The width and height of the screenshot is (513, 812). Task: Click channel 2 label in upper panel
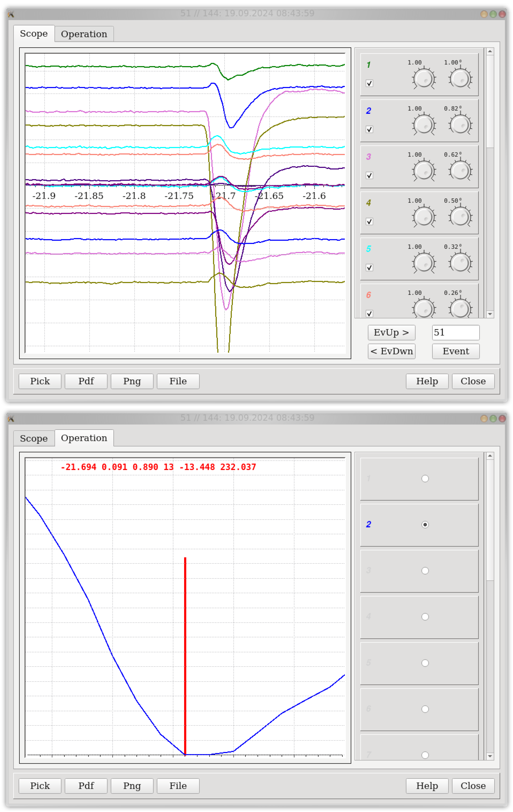click(x=368, y=111)
